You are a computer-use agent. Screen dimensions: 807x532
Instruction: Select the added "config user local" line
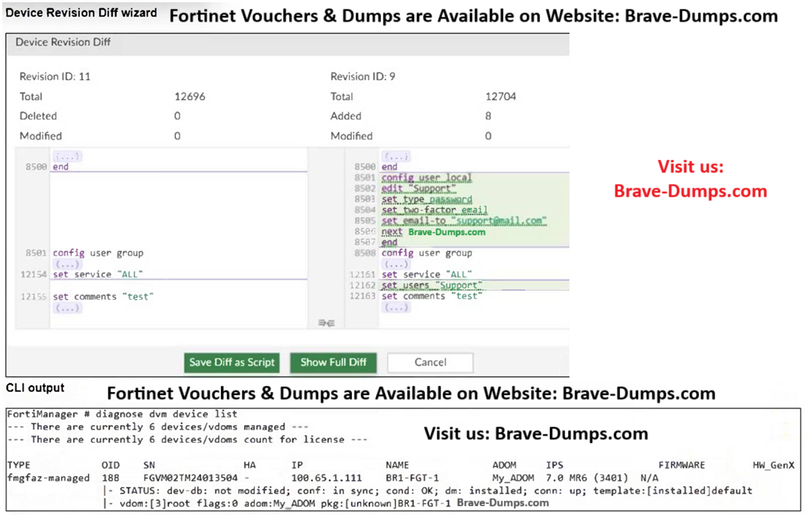pos(426,178)
